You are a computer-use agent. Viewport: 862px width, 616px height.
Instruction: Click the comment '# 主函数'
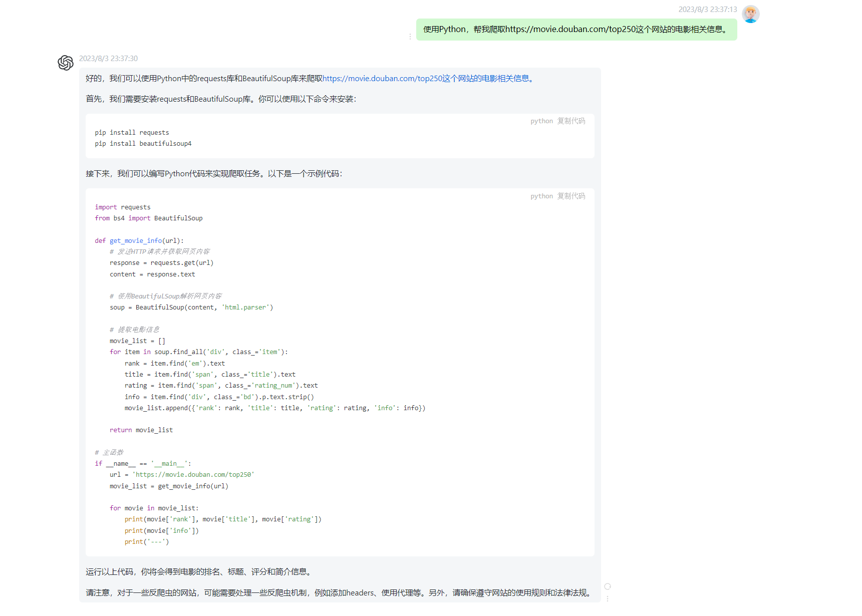click(109, 453)
